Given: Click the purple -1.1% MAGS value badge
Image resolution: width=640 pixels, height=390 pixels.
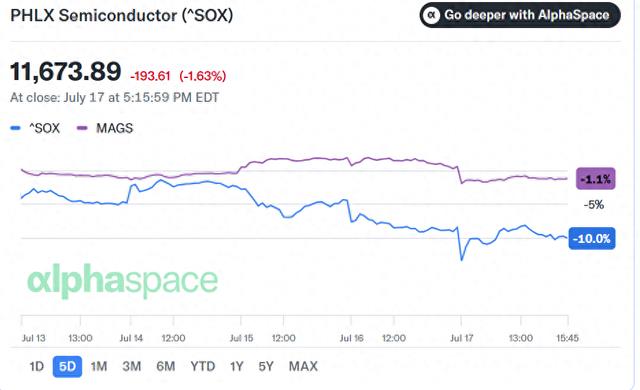Looking at the screenshot, I should [x=596, y=179].
